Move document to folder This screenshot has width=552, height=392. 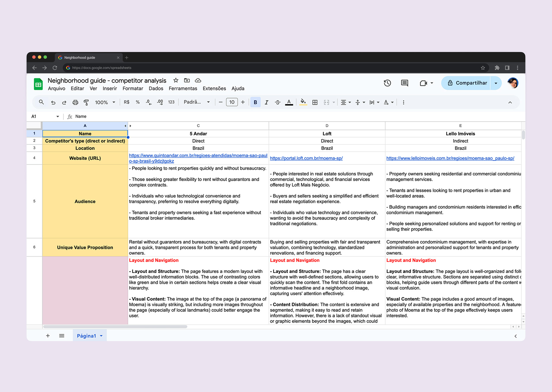click(187, 80)
